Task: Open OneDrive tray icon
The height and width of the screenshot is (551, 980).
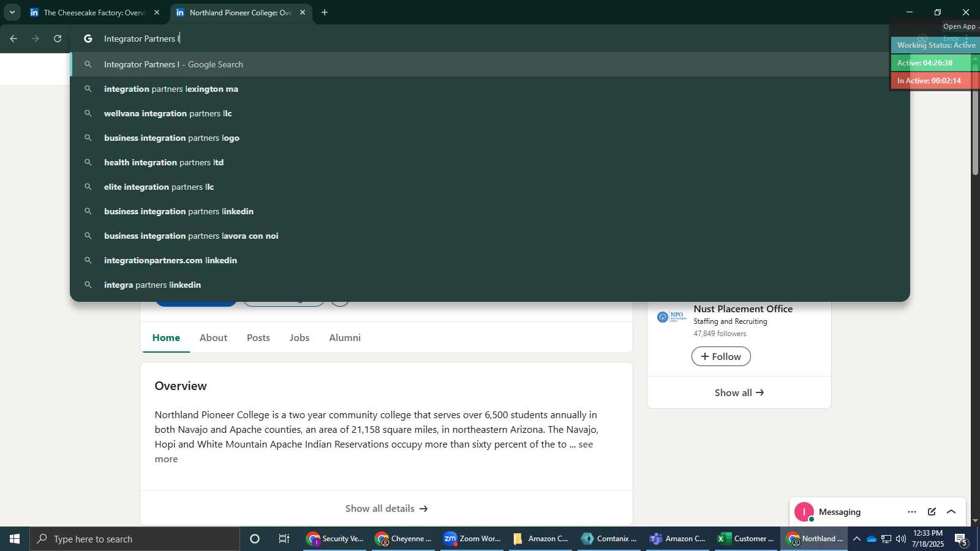Action: click(x=872, y=539)
